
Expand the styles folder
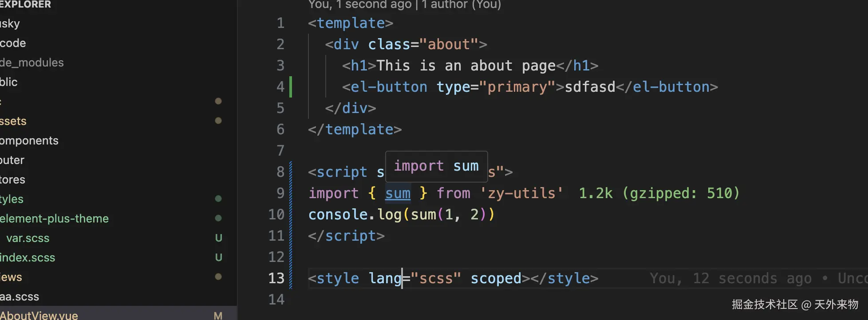pos(12,199)
